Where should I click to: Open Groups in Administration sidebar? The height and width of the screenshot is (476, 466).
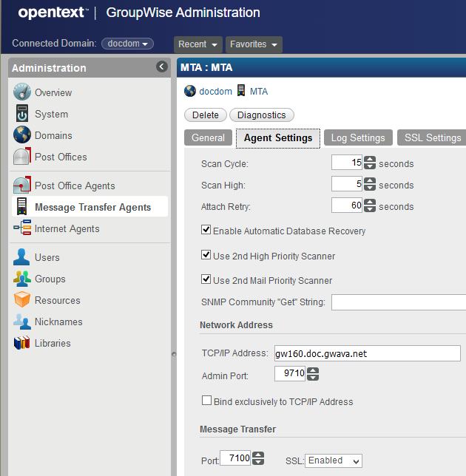point(50,279)
